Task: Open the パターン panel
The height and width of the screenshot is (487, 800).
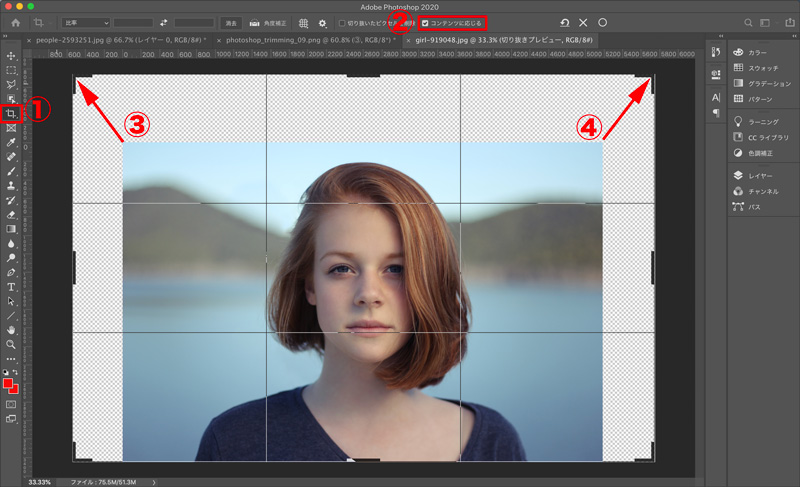Action: pyautogui.click(x=753, y=99)
